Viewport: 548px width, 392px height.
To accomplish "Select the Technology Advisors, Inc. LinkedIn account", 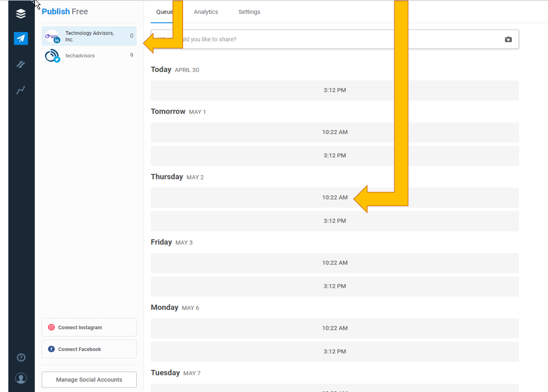I will [89, 36].
